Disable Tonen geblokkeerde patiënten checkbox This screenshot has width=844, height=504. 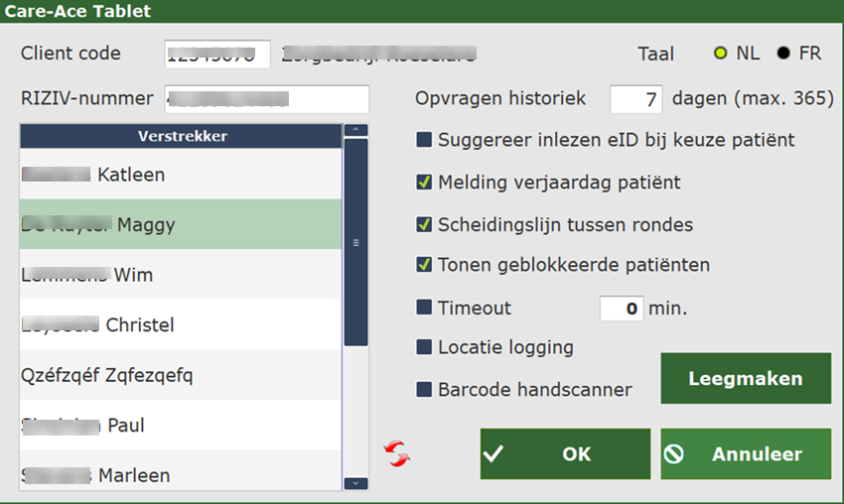424,266
